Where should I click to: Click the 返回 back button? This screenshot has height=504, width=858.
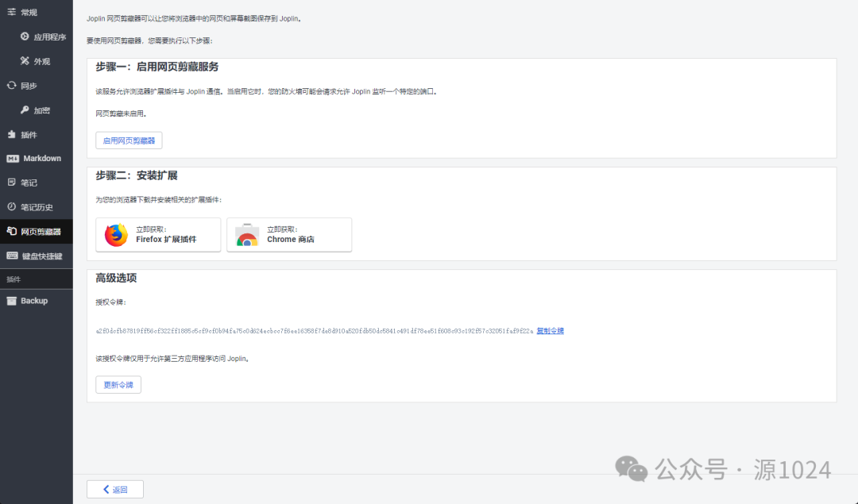pos(115,489)
